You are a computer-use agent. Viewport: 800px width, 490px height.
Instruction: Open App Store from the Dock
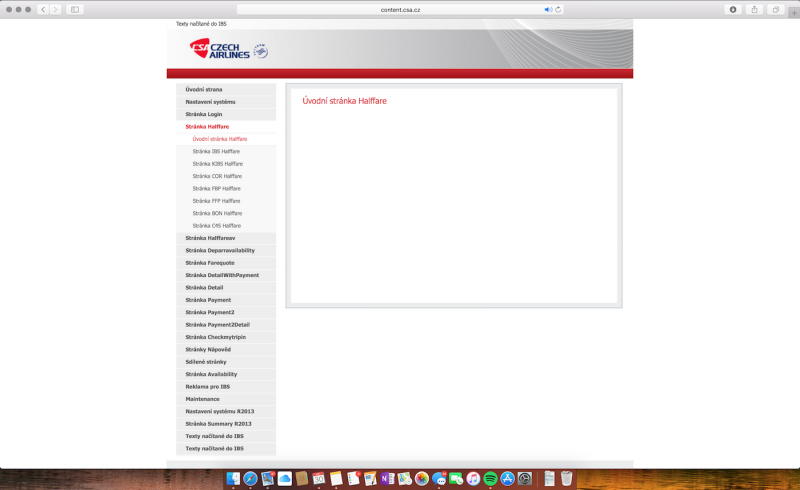tap(508, 478)
